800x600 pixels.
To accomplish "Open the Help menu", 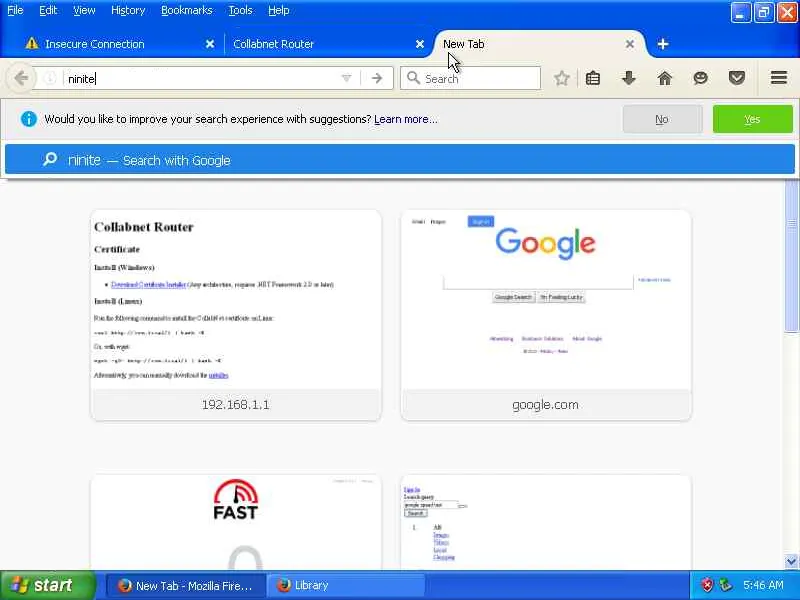I will [x=279, y=10].
